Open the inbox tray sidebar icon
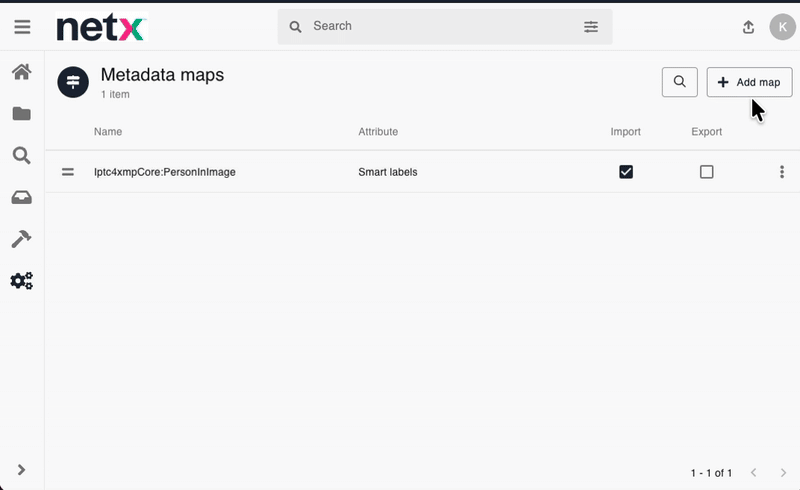This screenshot has width=800, height=490. pos(21,197)
